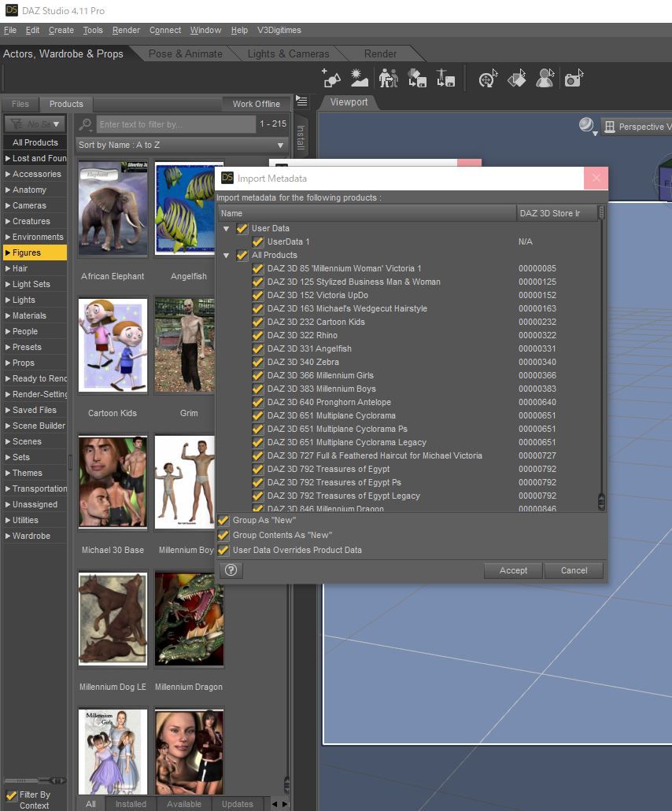Uncheck the All Products group checkbox
Screen dimensions: 672x811
click(242, 255)
